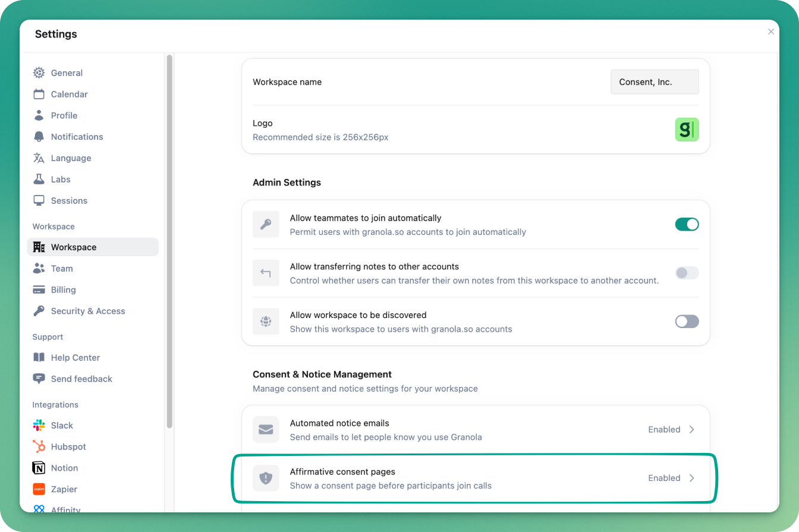This screenshot has width=799, height=532.
Task: Click the Zapier integration icon
Action: point(39,489)
